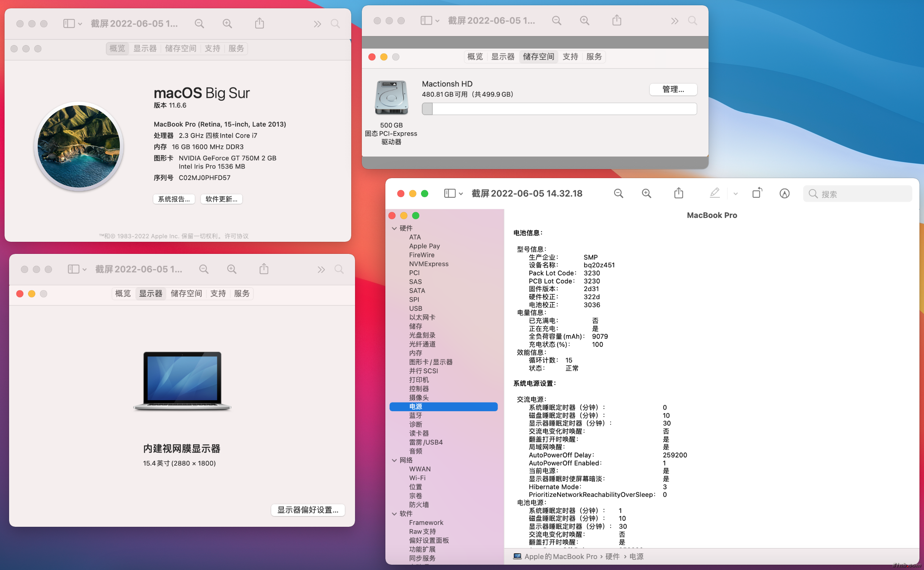
Task: Select 电源 in system report sidebar
Action: point(443,407)
